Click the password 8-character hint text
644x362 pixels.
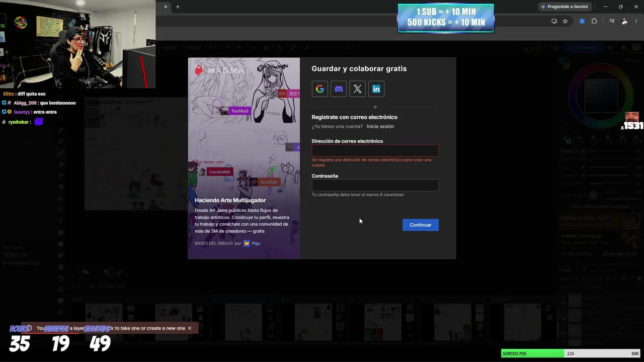point(358,195)
